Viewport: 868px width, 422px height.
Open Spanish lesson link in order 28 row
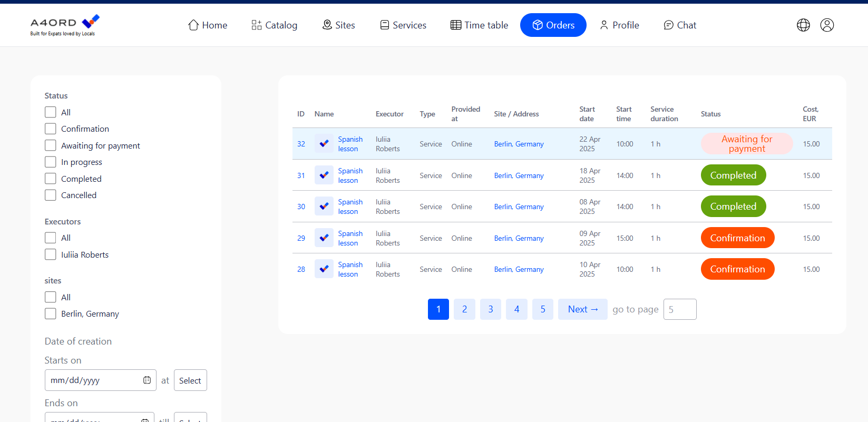coord(350,269)
